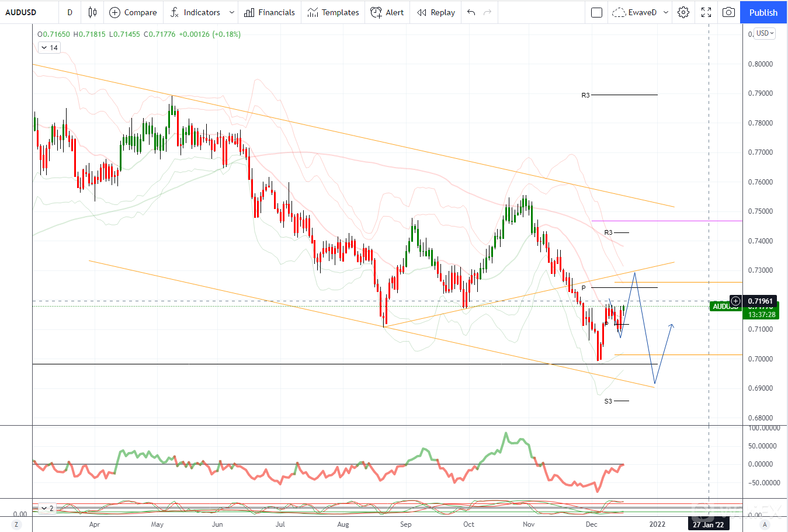The image size is (788, 532).
Task: Undo the last chart action
Action: pos(471,12)
